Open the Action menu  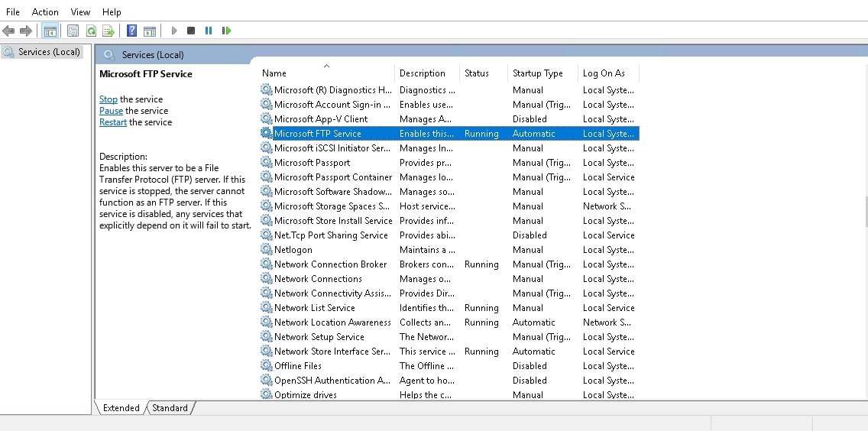point(45,11)
